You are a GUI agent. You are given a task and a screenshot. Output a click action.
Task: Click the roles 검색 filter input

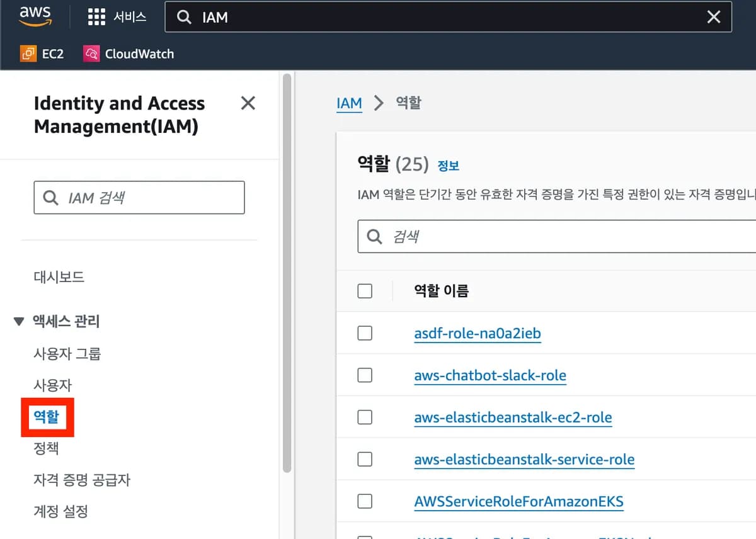[556, 237]
